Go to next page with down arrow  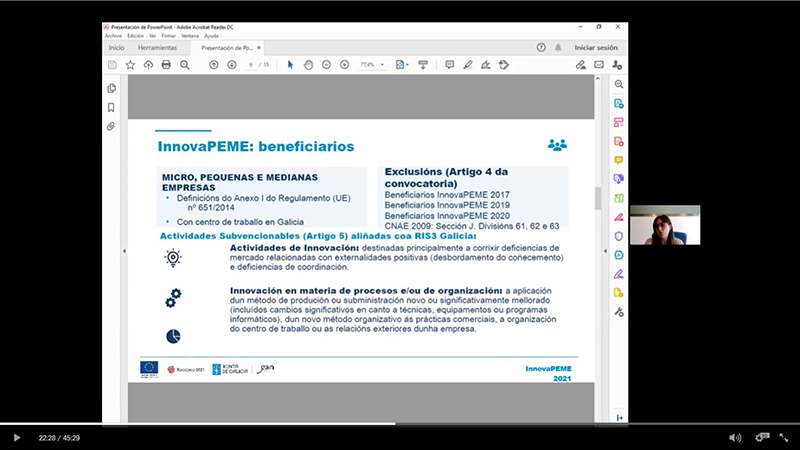[232, 65]
